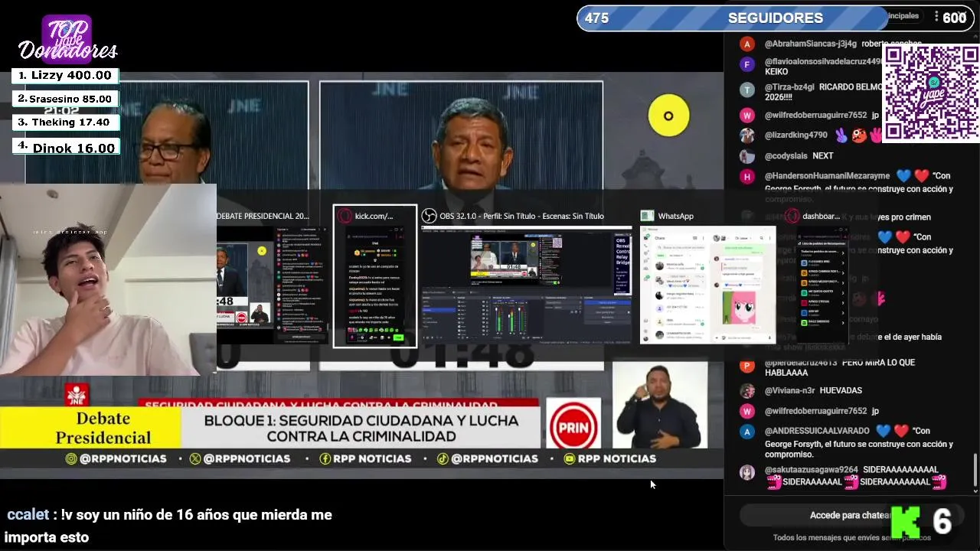980x551 pixels.
Task: Select the DEBATE PRESIDENCIAL window thumbnail
Action: [271, 285]
